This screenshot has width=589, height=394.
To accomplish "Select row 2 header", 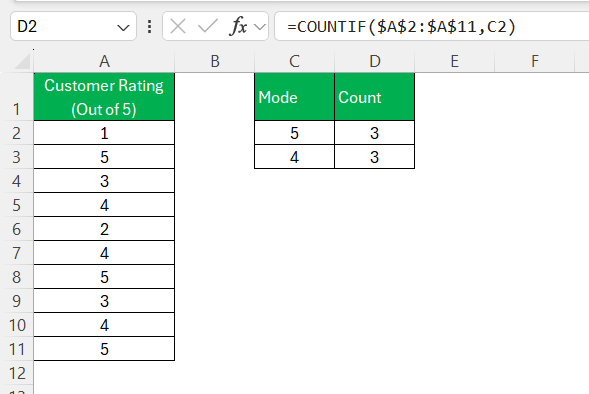I will click(17, 133).
